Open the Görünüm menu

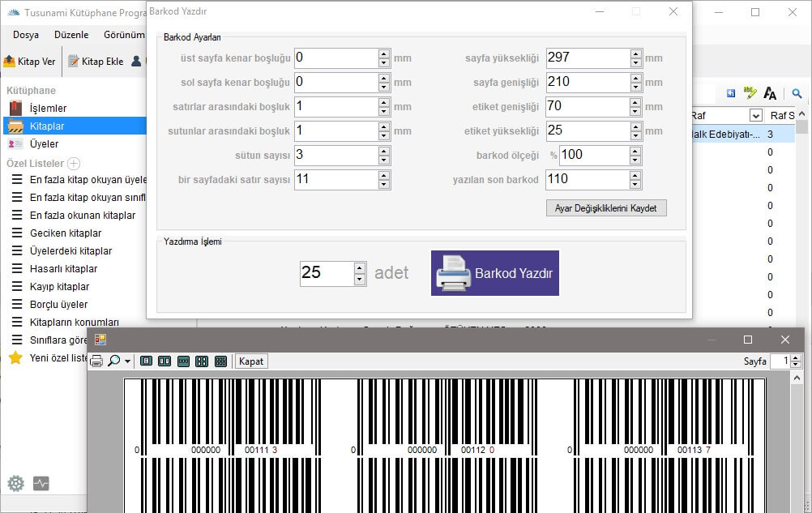click(124, 35)
